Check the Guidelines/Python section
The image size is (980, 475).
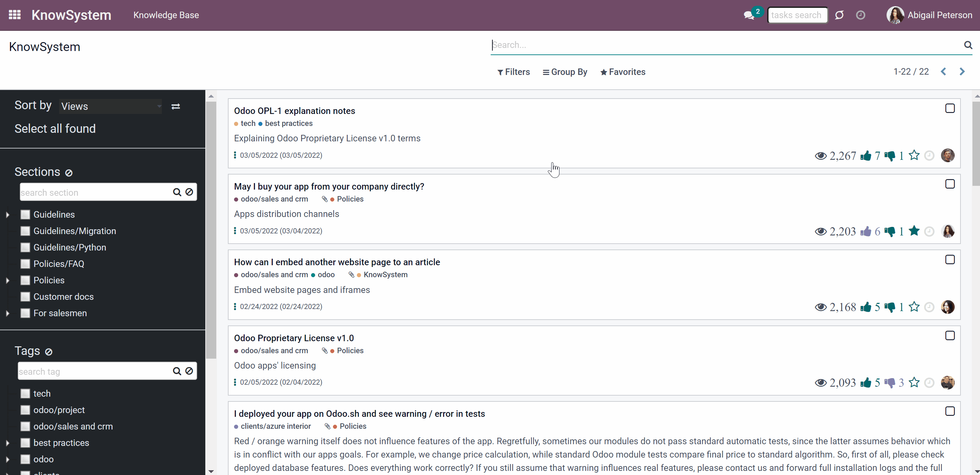click(x=25, y=247)
